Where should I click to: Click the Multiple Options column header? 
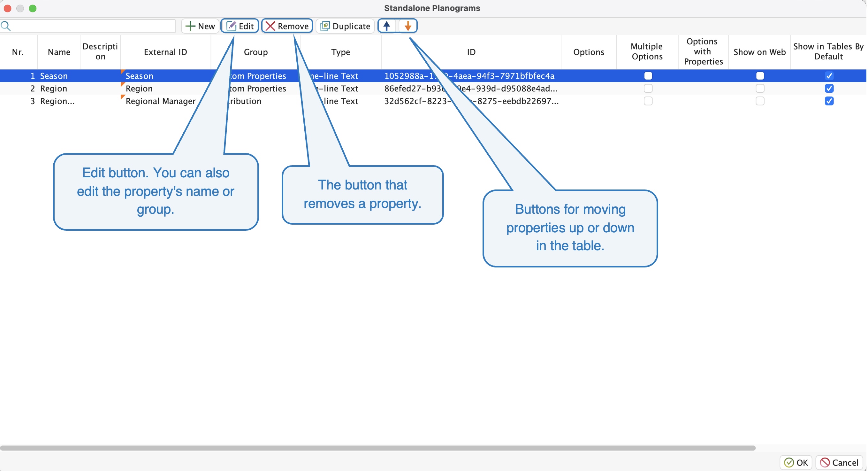[x=647, y=52]
